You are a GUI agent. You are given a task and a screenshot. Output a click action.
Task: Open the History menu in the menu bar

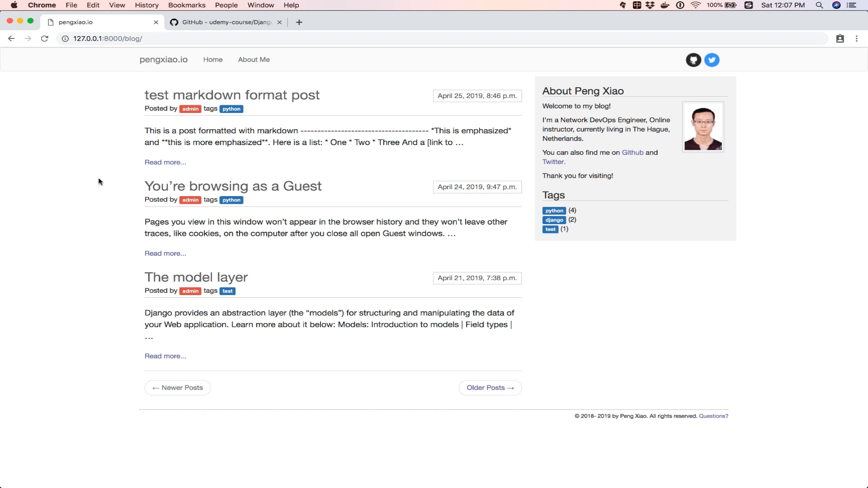pos(146,5)
